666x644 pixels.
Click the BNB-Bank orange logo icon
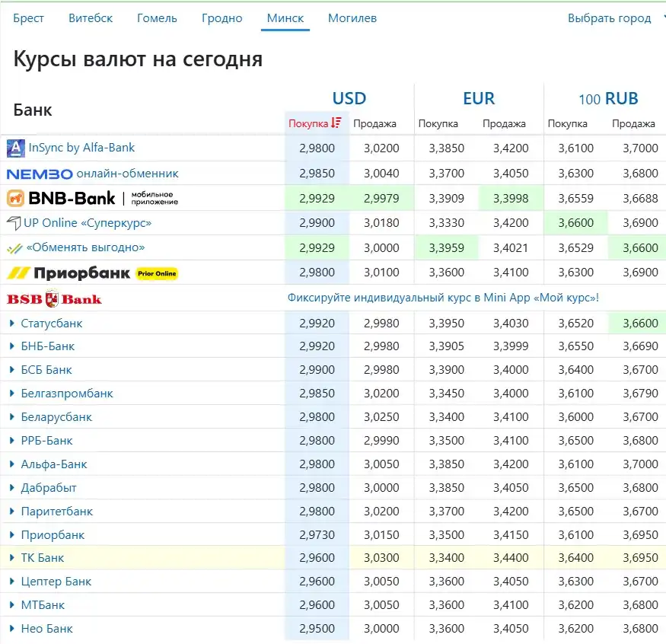[15, 199]
